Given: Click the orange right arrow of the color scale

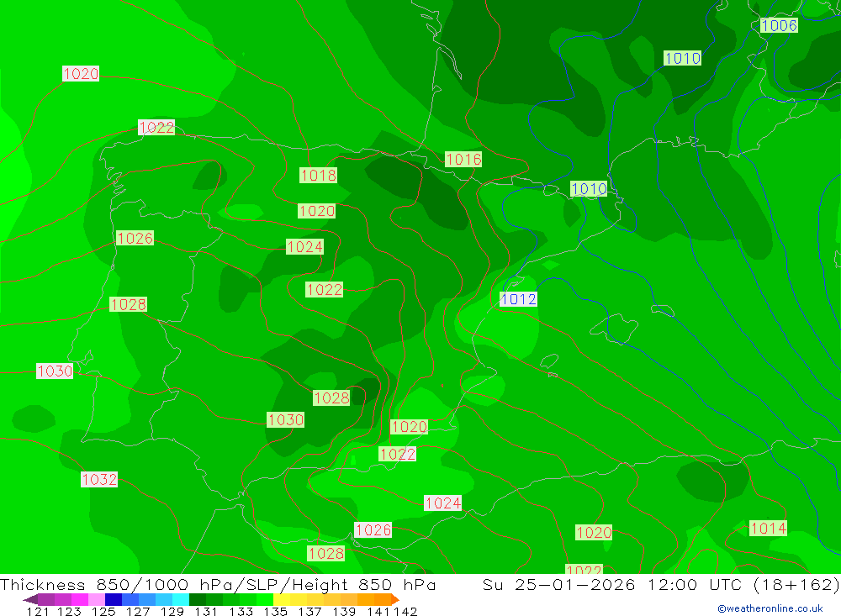Looking at the screenshot, I should pos(394,599).
